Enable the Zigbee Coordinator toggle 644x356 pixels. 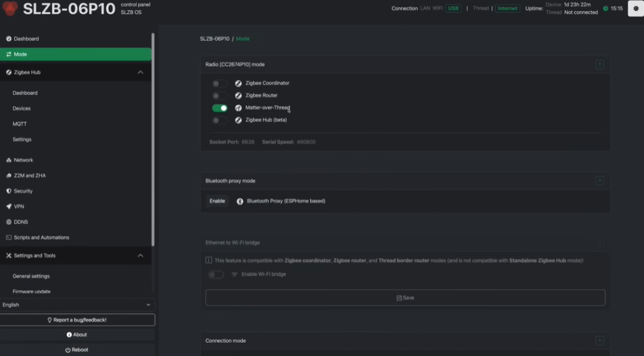click(219, 84)
